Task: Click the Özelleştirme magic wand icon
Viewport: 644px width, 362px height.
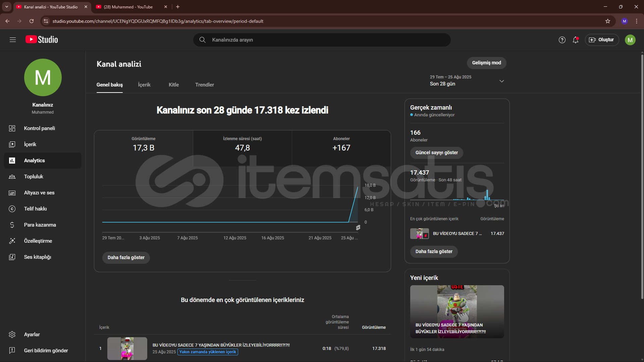Action: click(x=12, y=241)
